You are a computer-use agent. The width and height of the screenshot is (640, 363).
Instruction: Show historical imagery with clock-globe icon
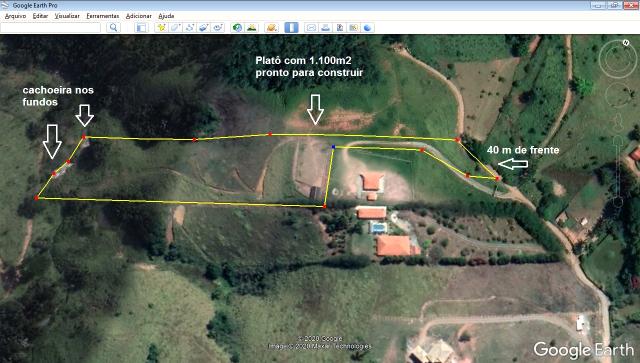point(237,27)
